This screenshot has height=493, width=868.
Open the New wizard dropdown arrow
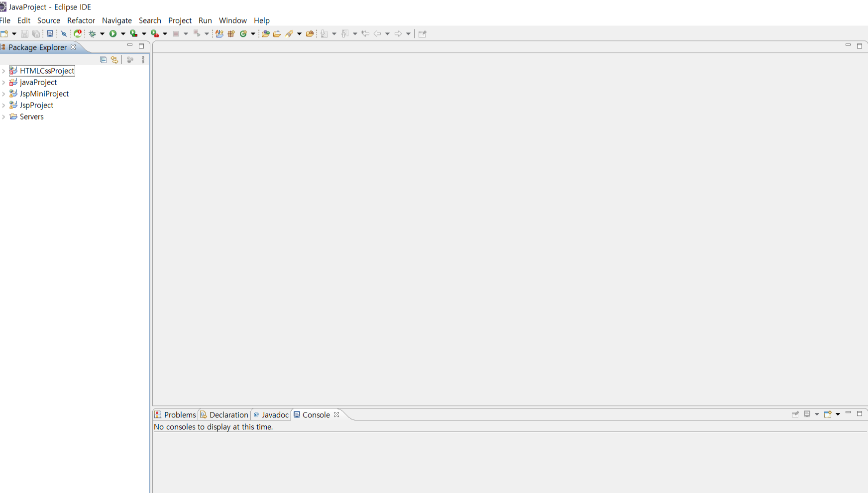pyautogui.click(x=14, y=34)
